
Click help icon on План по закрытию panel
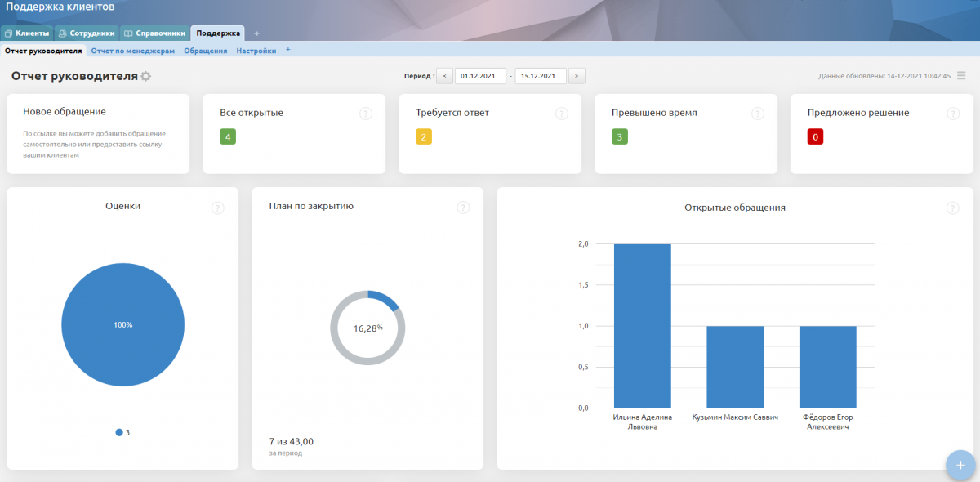click(463, 208)
